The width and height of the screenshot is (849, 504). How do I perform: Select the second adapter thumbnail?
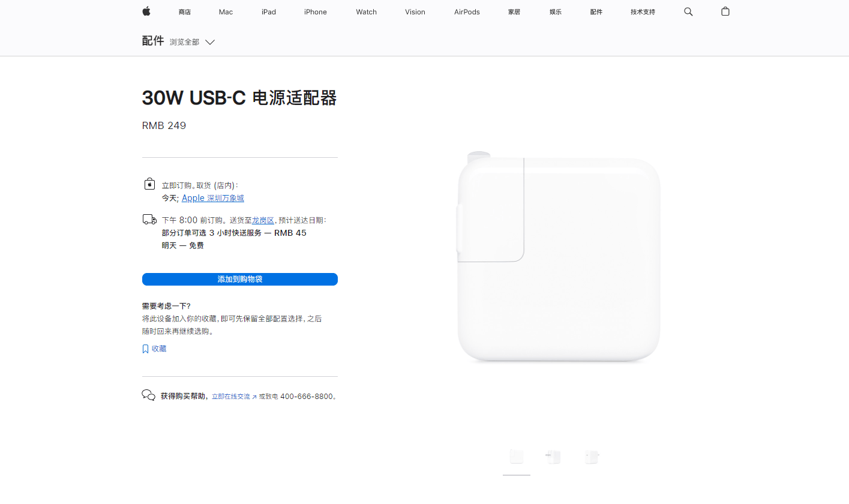click(553, 457)
